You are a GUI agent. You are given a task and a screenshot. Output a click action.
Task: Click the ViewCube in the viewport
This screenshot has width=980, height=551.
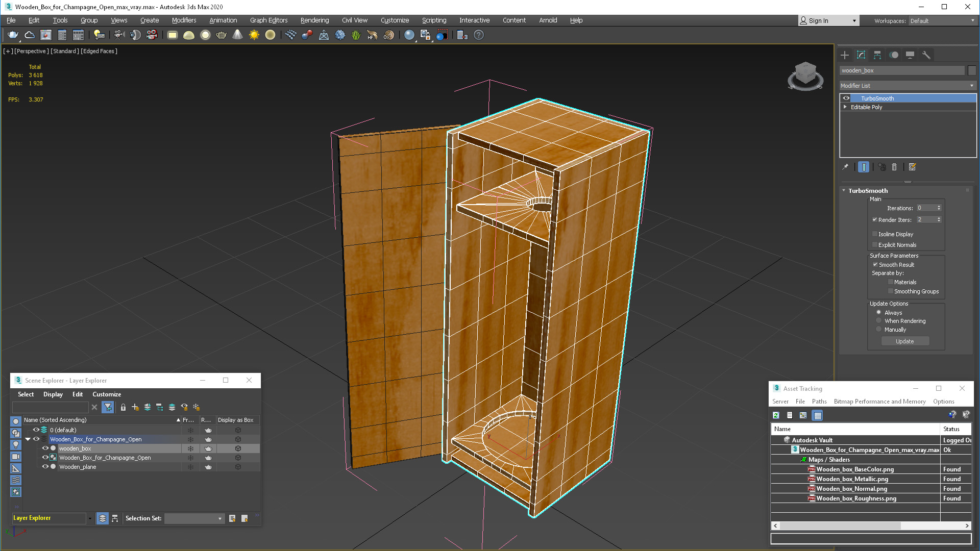point(805,76)
